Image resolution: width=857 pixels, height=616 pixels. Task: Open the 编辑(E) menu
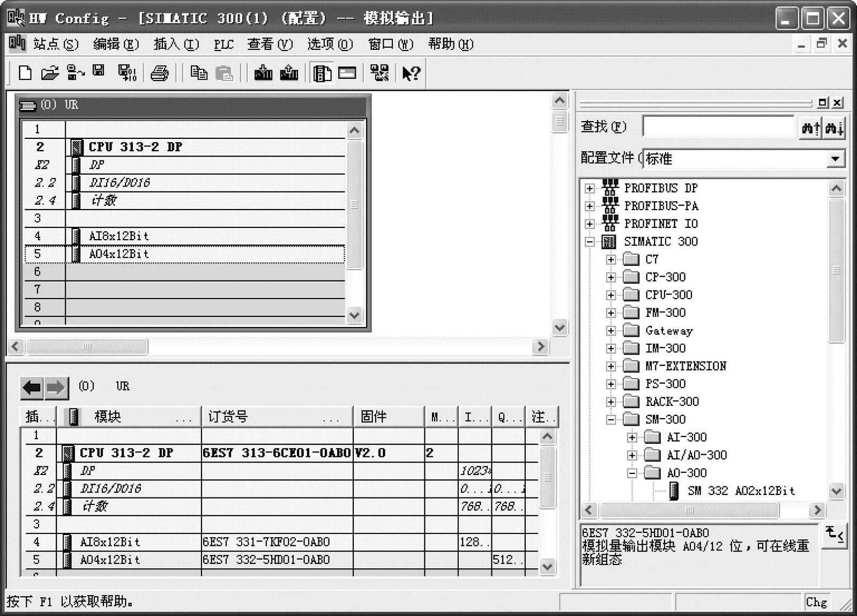point(116,44)
